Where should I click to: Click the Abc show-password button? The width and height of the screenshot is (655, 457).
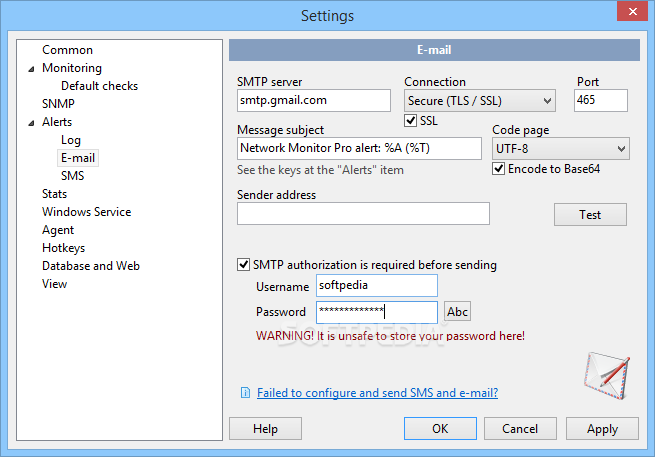click(x=457, y=312)
